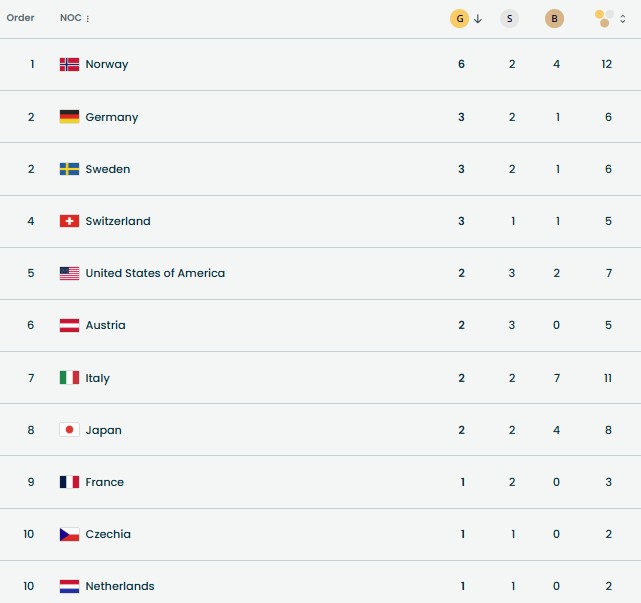Click the United States flag icon
The width and height of the screenshot is (641, 603).
[x=69, y=273]
